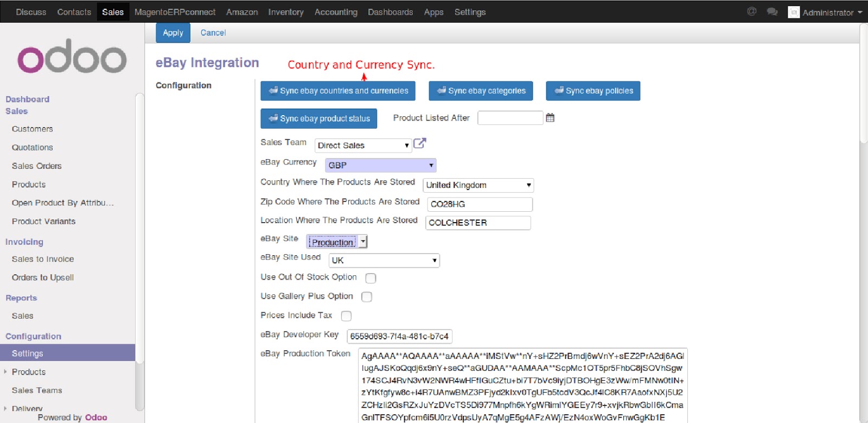Toggle Prices Include Tax checkbox
This screenshot has width=868, height=423.
point(346,316)
